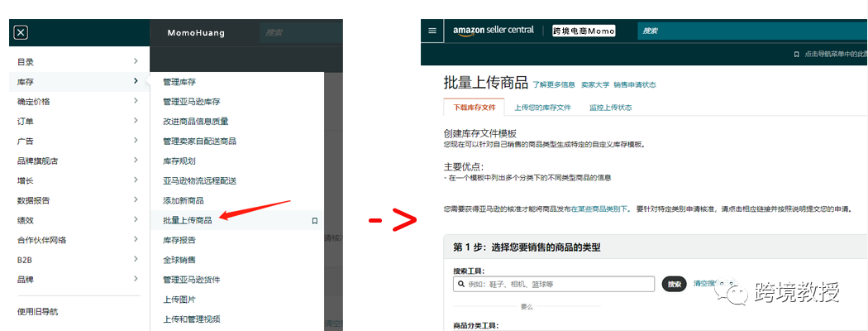Select 库存规划 in the submenu
This screenshot has height=331, width=868.
pos(179,161)
